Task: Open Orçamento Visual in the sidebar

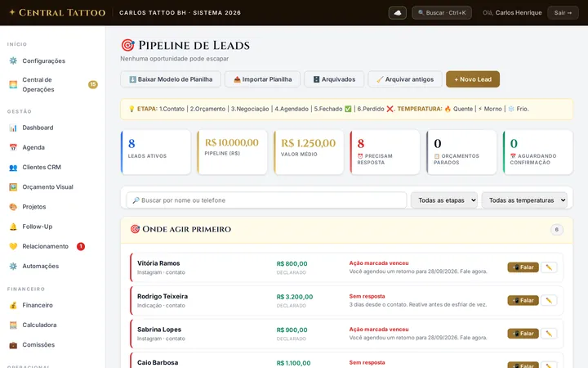Action: click(x=47, y=187)
